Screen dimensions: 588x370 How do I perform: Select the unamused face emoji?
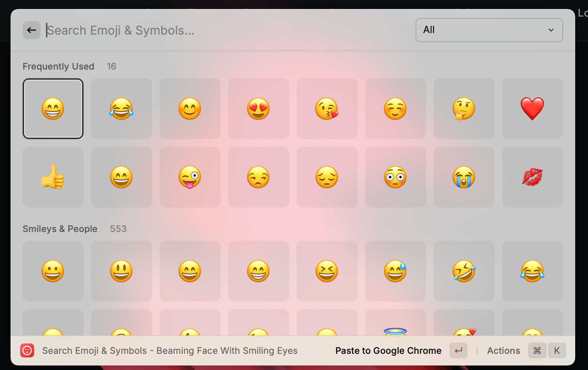click(258, 177)
